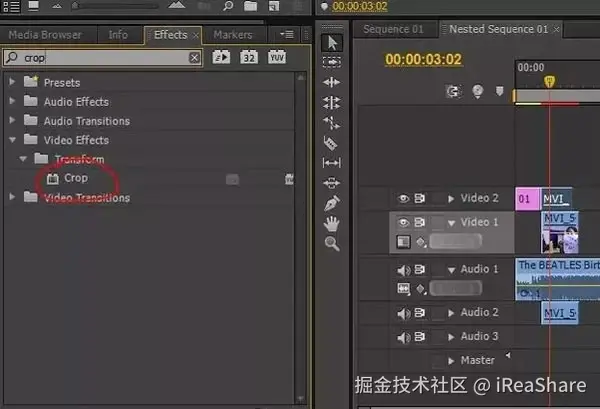Expand the Audio Transitions folder
Image resolution: width=600 pixels, height=409 pixels.
click(12, 120)
